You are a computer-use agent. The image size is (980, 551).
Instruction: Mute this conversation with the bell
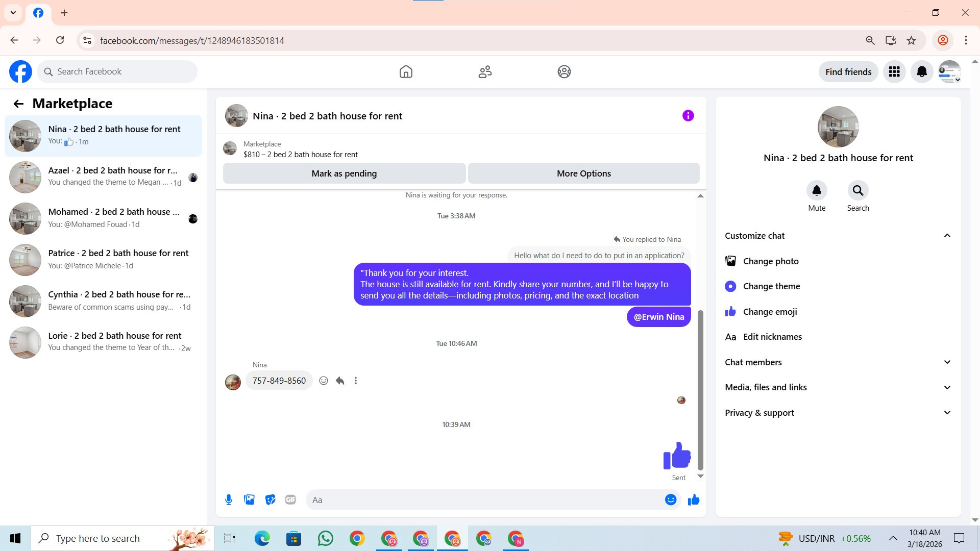817,191
